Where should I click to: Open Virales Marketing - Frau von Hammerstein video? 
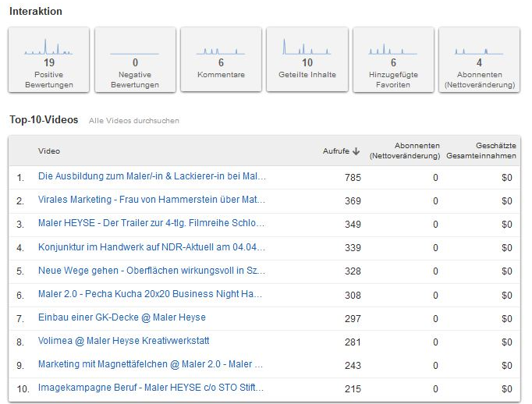[151, 200]
